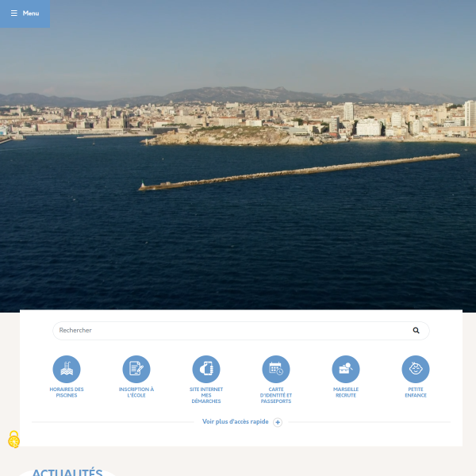Click the Site internet Mes Démarches label

[206, 395]
